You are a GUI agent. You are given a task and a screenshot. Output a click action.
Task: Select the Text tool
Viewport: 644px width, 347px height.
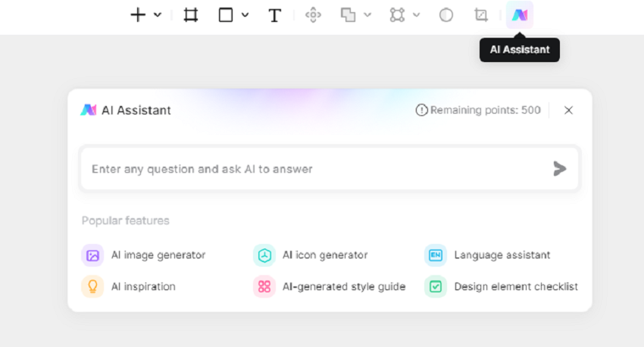coord(274,16)
